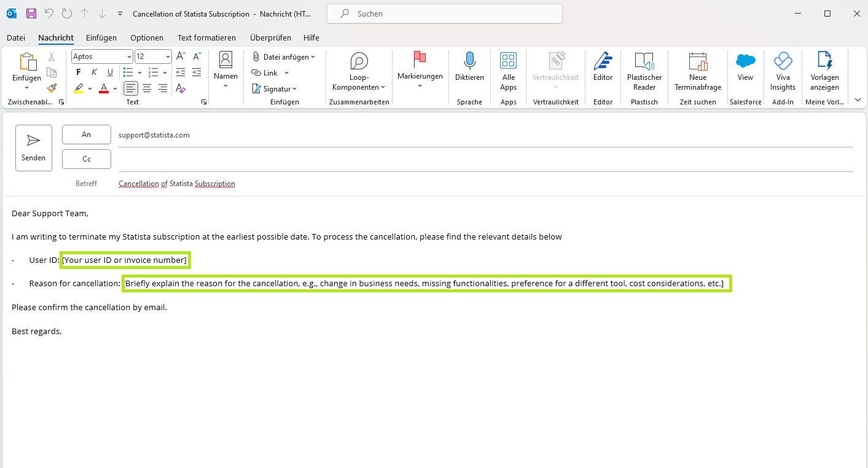
Task: Click the Redo arrow in the title bar
Action: pyautogui.click(x=67, y=14)
